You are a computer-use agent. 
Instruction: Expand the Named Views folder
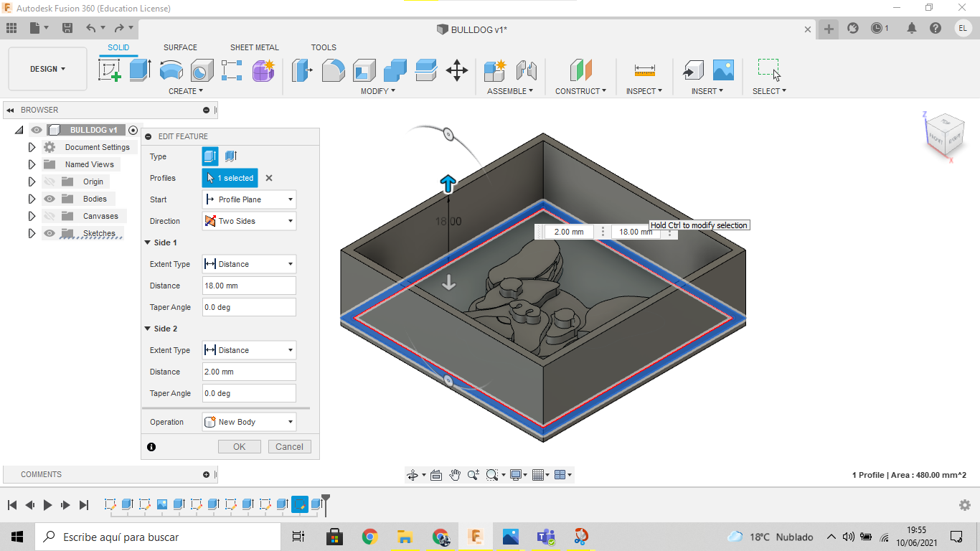pos(32,164)
